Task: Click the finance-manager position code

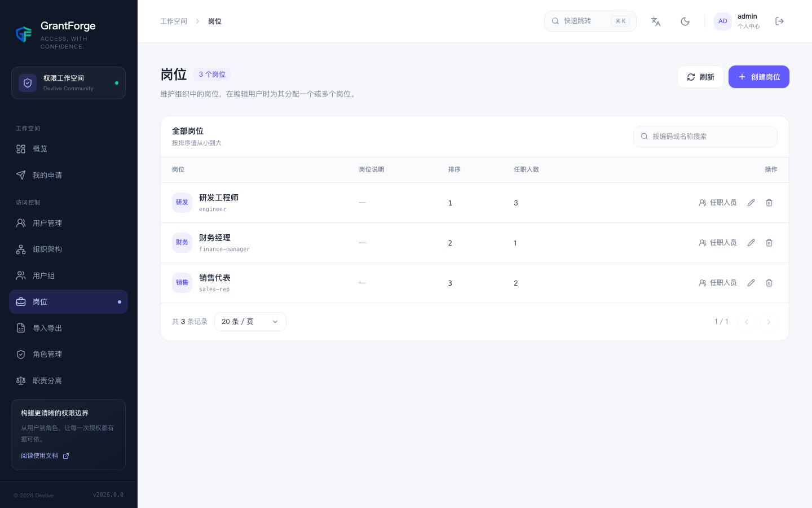Action: (x=224, y=249)
